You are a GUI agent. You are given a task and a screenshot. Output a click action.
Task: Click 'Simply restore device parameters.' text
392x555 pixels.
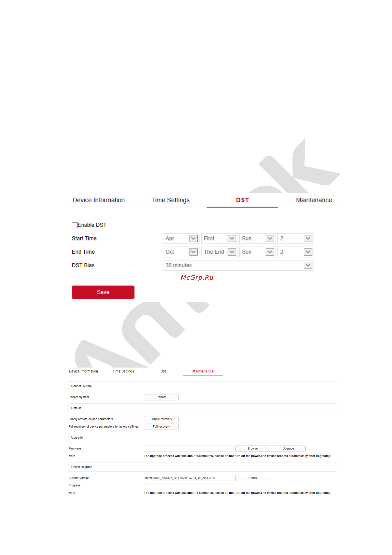(91, 419)
